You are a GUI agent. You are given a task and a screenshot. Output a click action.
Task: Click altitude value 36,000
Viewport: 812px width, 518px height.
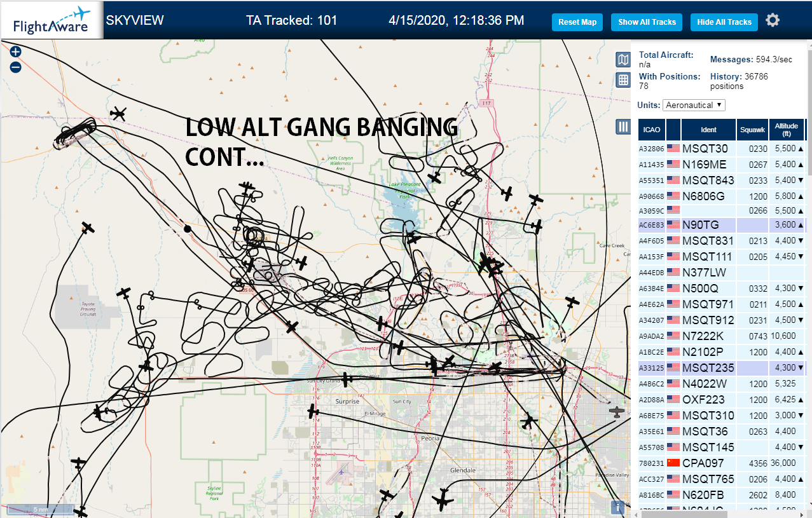pyautogui.click(x=784, y=463)
